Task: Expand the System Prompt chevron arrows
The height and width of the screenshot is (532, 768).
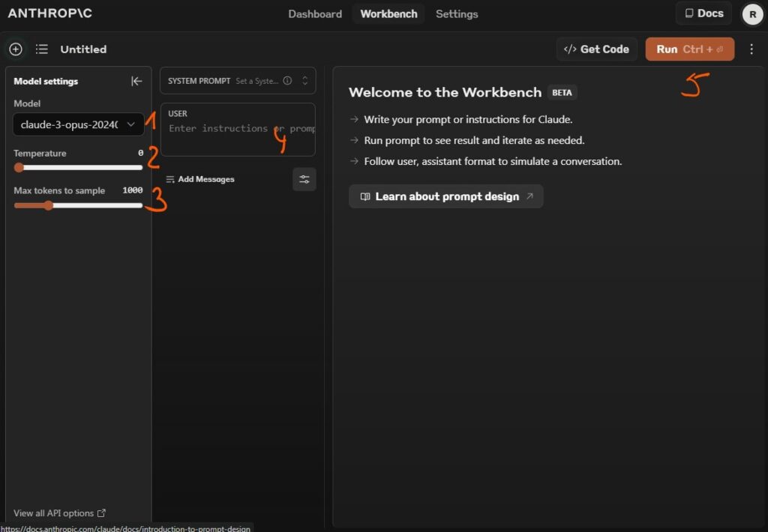Action: (304, 81)
